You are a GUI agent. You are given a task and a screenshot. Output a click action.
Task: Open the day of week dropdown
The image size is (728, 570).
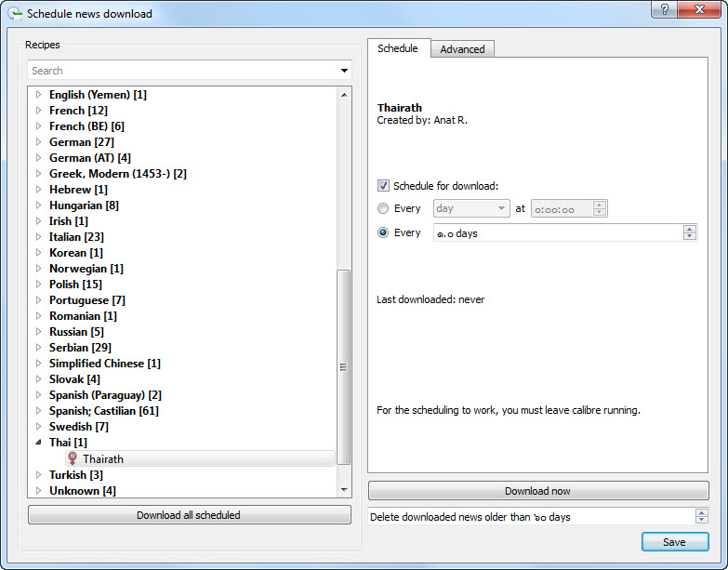(x=471, y=208)
